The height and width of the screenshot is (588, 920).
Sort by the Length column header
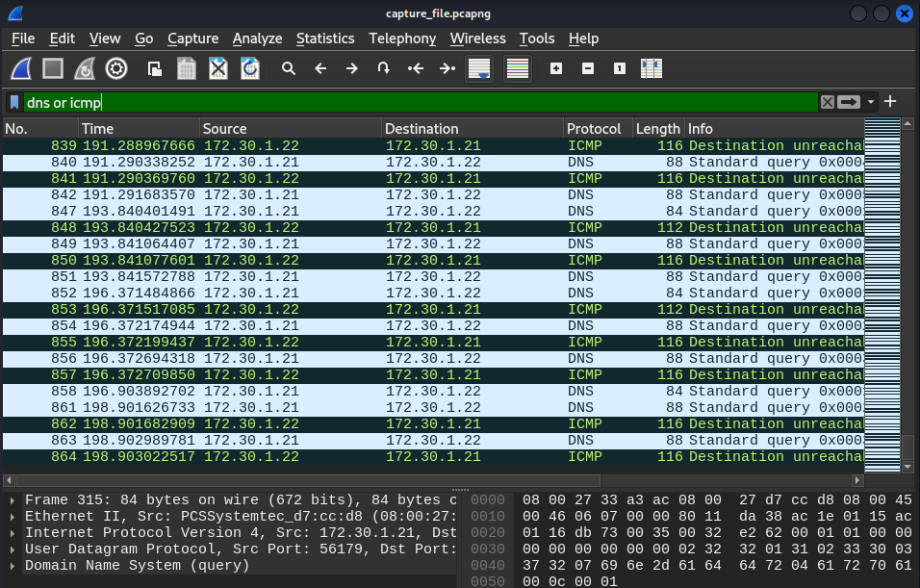click(658, 129)
